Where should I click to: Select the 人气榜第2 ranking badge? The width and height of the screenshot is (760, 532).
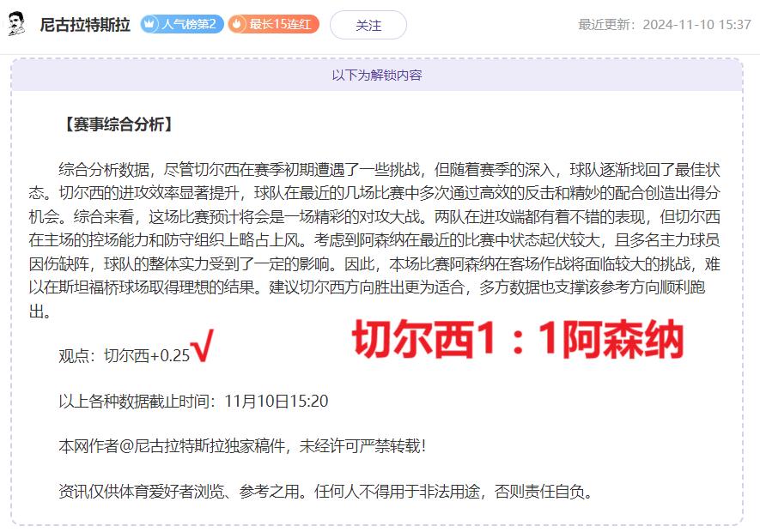182,24
